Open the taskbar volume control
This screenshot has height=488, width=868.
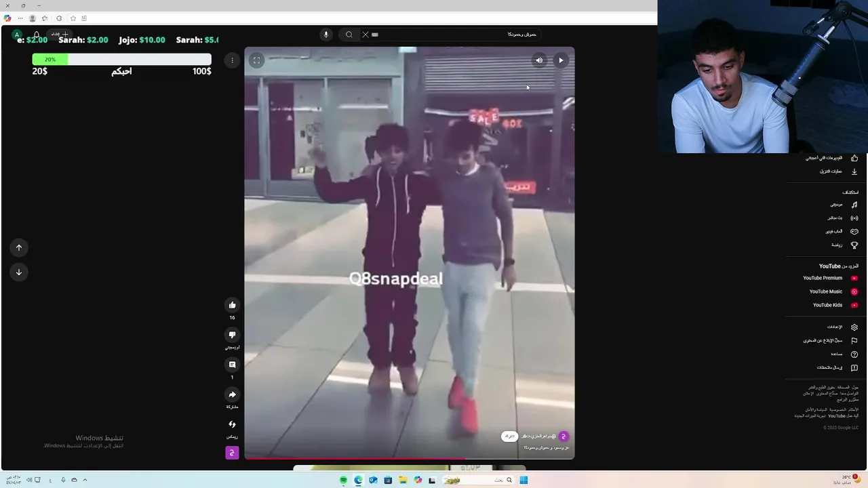[29, 480]
